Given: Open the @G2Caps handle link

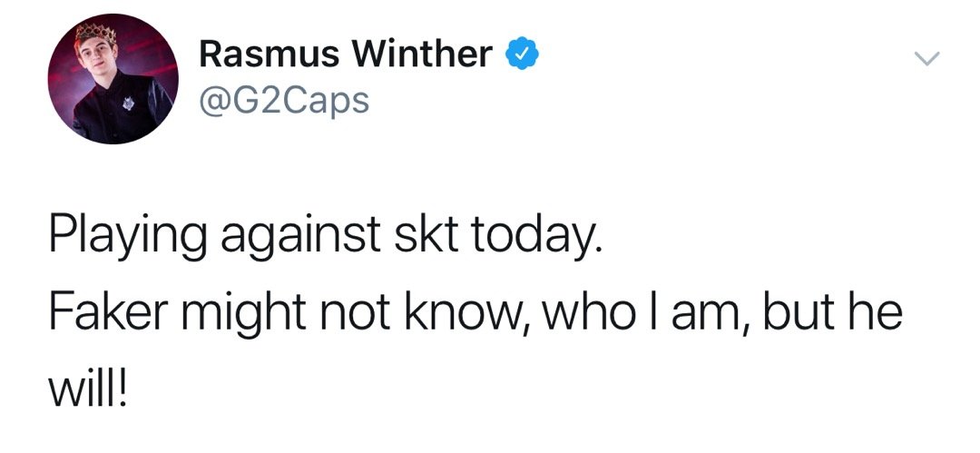Looking at the screenshot, I should pyautogui.click(x=283, y=100).
